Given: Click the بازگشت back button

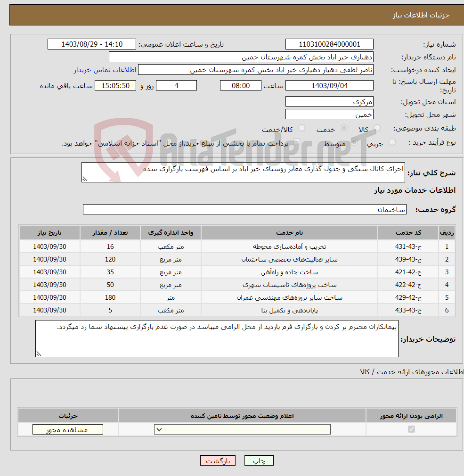Looking at the screenshot, I should point(218,460).
